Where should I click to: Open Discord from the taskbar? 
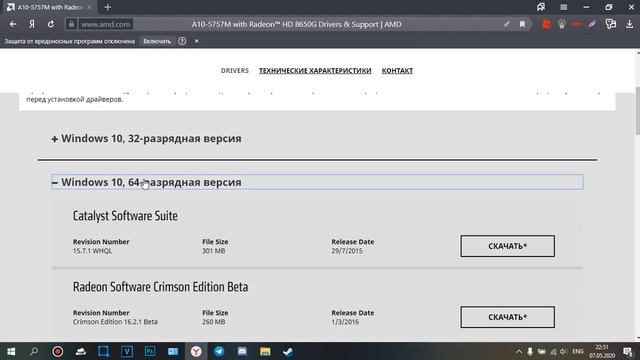tap(242, 351)
